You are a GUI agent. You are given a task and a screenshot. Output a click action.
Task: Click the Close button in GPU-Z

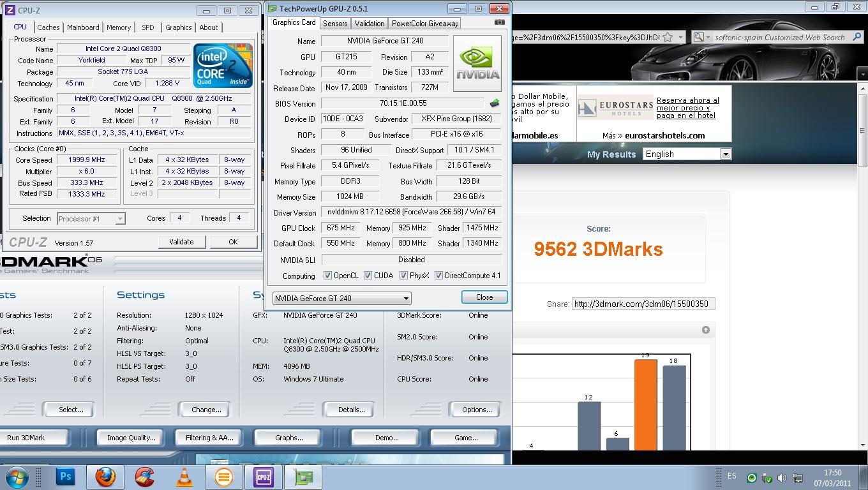(484, 297)
